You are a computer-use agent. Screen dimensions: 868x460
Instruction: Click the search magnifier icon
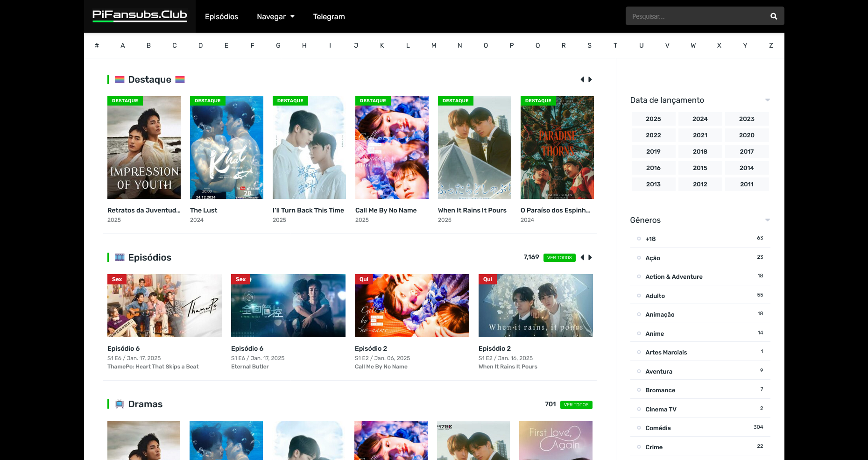[774, 16]
